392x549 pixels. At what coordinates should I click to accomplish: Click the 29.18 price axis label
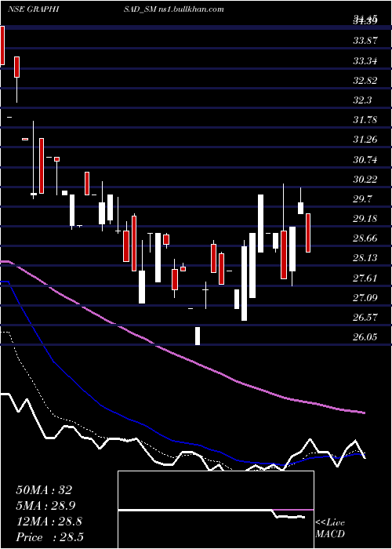click(365, 219)
